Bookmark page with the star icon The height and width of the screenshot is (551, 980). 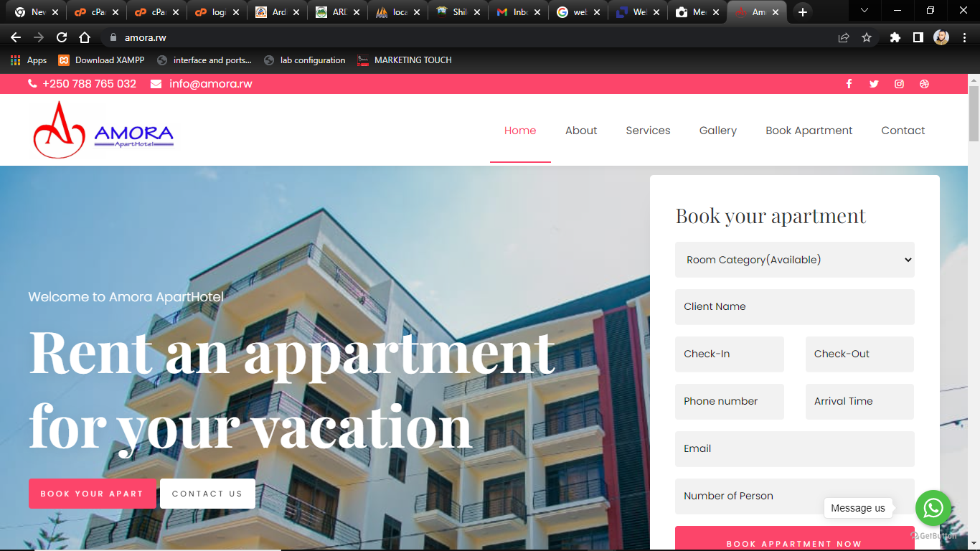(x=867, y=37)
